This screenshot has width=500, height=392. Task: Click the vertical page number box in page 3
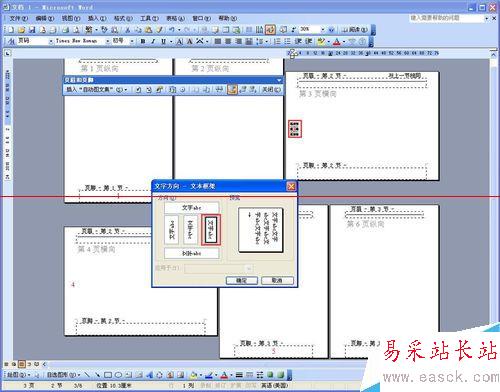click(x=295, y=129)
